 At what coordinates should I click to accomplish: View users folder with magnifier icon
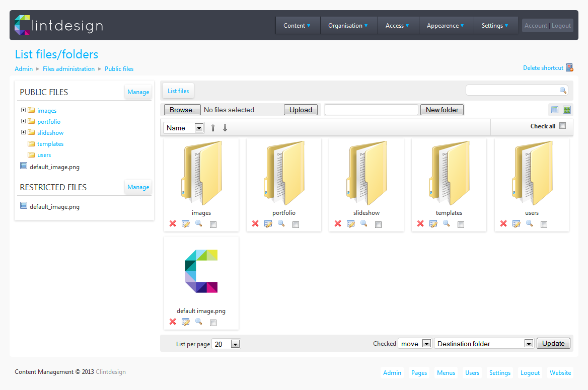point(530,223)
